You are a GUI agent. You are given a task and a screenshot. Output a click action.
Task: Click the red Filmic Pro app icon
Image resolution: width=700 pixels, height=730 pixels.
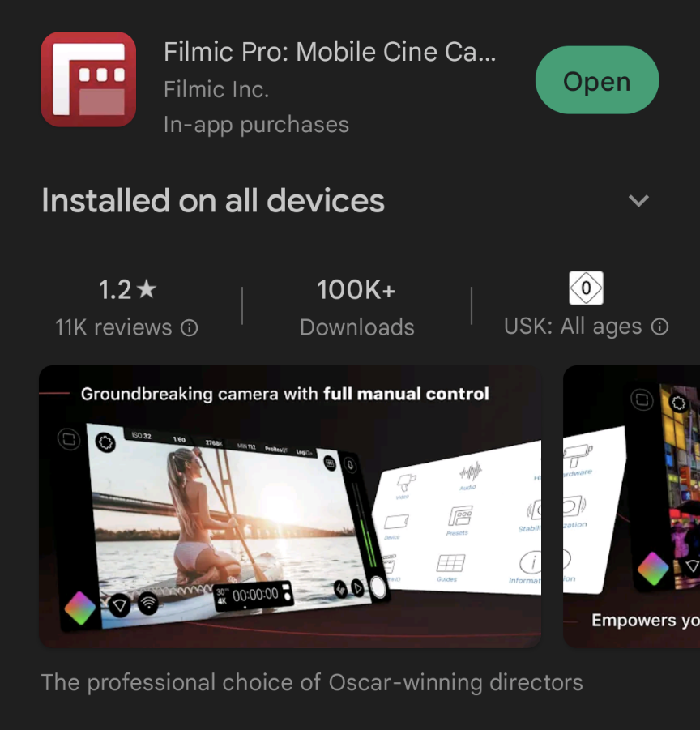[x=88, y=79]
